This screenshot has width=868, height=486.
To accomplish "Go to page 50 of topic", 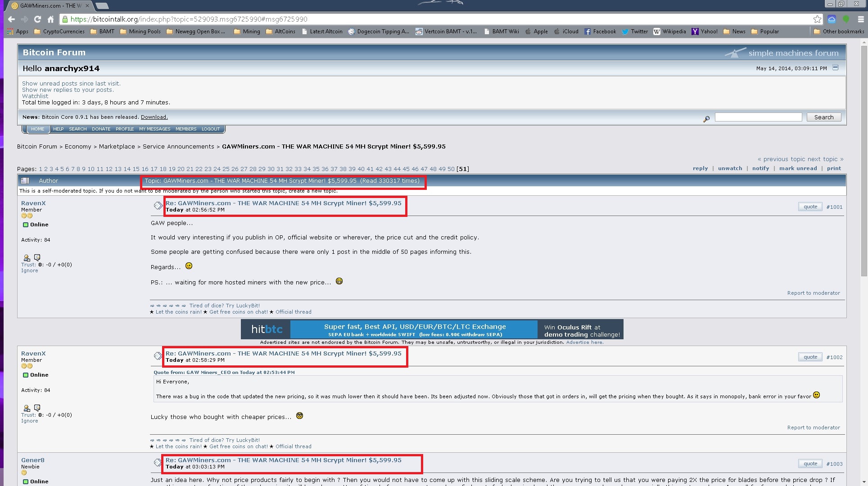I will tap(451, 169).
